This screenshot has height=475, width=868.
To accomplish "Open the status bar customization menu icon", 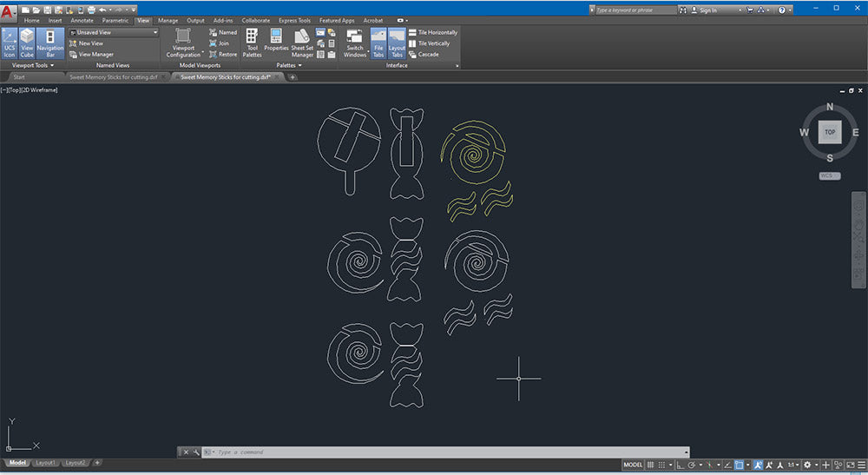I will (860, 465).
